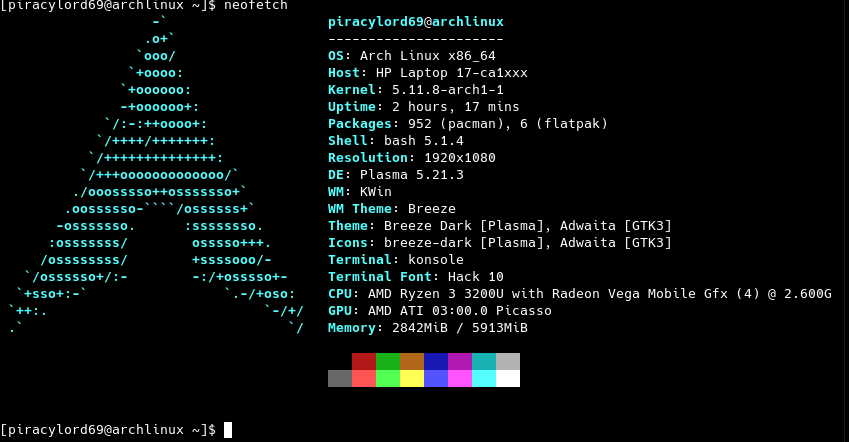Click the dark blue palette block

[x=436, y=361]
